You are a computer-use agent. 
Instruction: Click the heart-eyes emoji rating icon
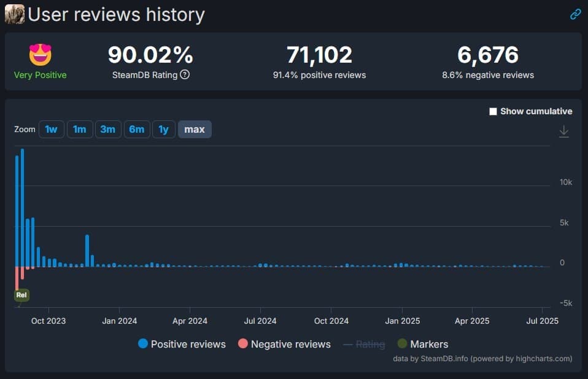41,55
